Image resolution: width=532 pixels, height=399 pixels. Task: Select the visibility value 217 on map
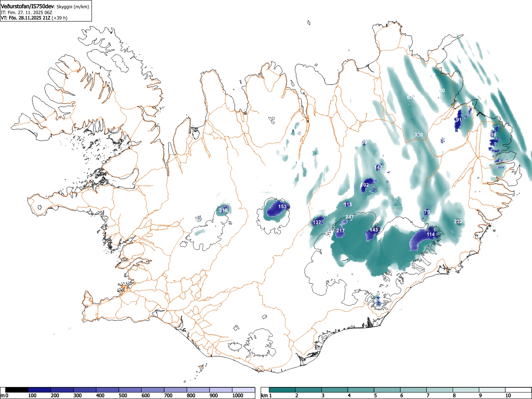point(340,231)
